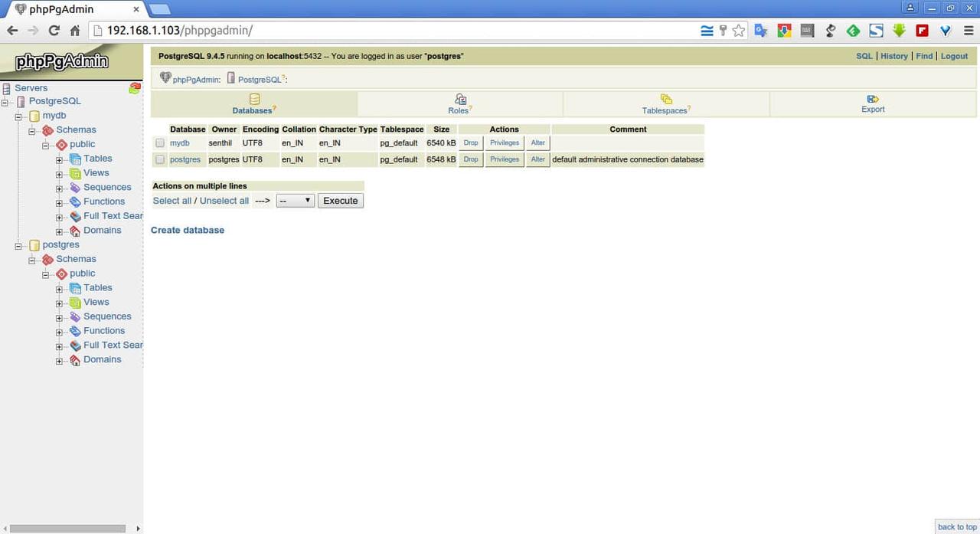Reload the page with the browser refresh icon

tap(54, 31)
